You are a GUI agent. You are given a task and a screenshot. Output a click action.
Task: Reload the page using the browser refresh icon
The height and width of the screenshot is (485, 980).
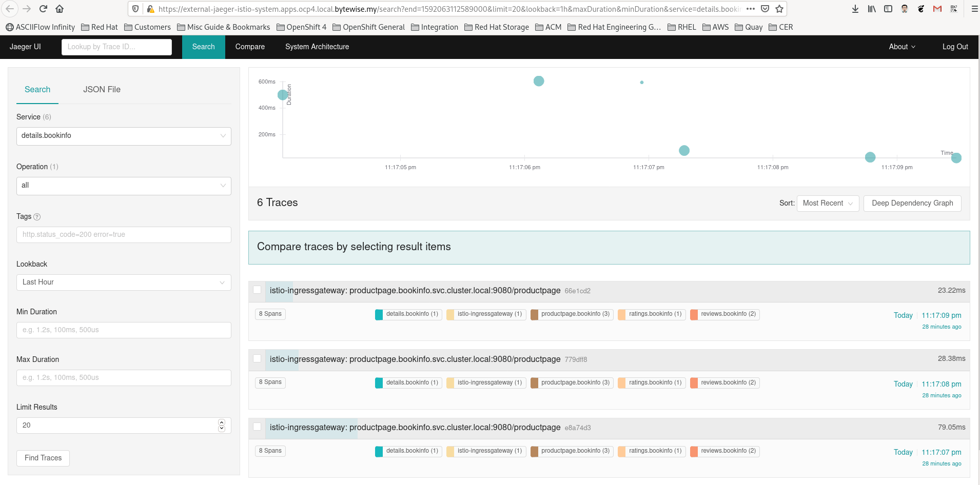point(43,9)
